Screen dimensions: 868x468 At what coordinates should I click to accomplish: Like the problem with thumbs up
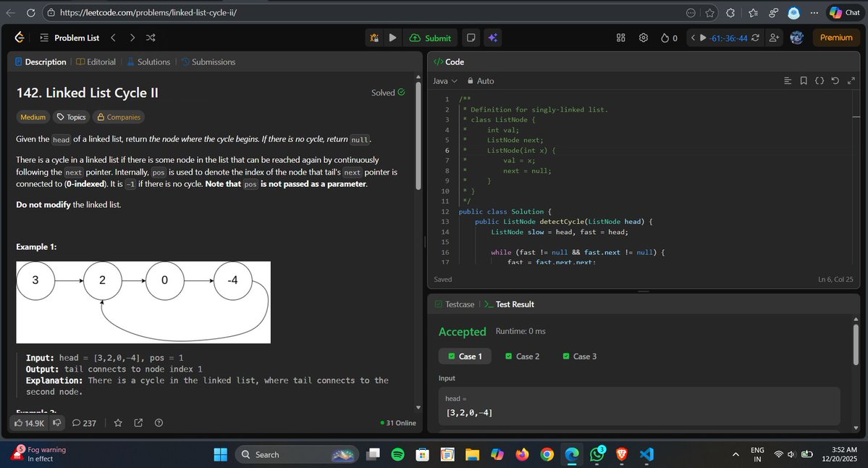(29, 423)
